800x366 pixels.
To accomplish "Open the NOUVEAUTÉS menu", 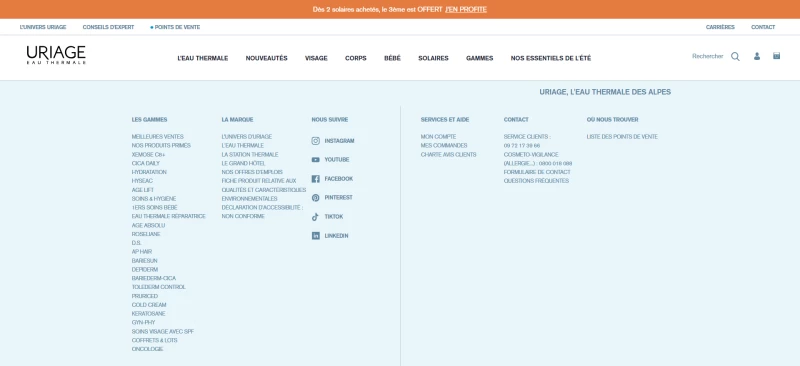I will (x=266, y=58).
